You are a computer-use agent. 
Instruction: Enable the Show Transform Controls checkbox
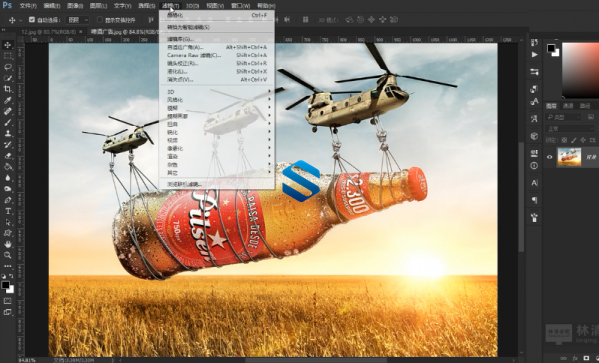point(100,19)
